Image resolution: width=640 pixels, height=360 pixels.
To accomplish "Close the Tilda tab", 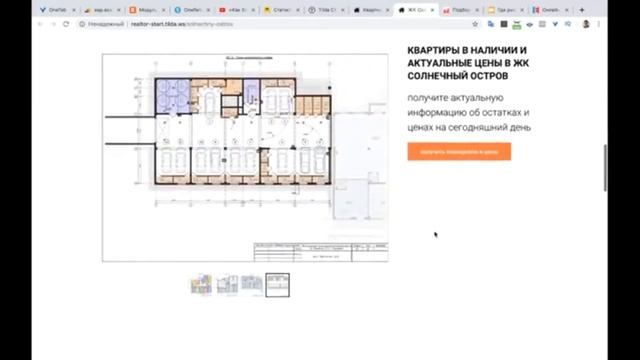I will (x=342, y=10).
